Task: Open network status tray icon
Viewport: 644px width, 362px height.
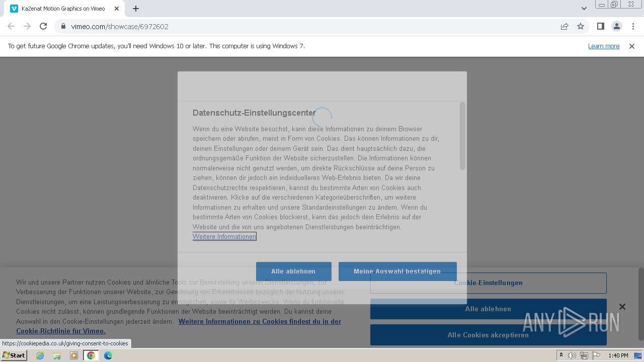Action: pyautogui.click(x=584, y=355)
